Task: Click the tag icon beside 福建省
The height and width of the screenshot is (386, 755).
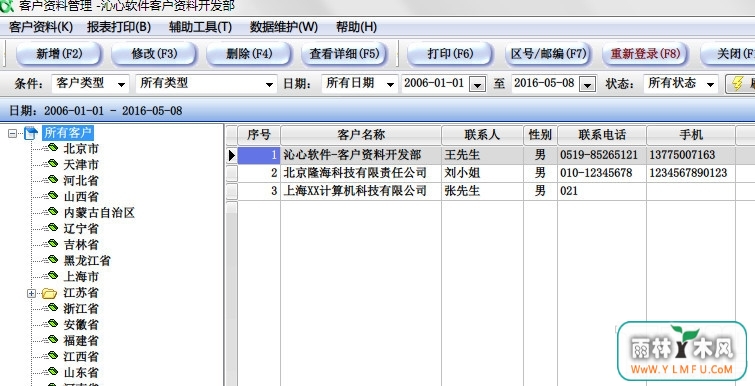Action: [53, 340]
